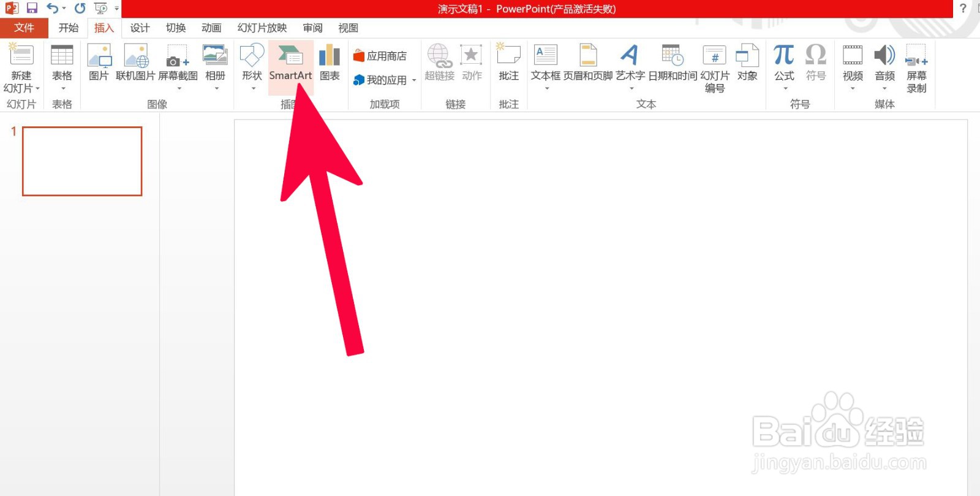Expand the Screenshot (屏幕截图) dropdown arrow
The width and height of the screenshot is (980, 496).
click(x=179, y=88)
